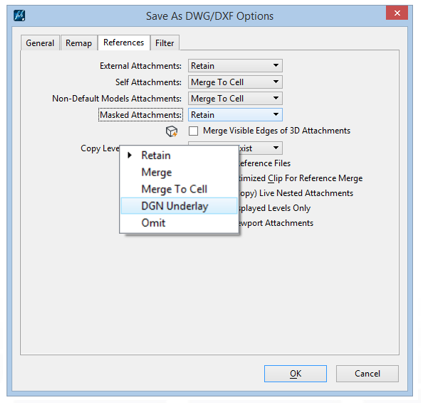Go to the Filter tab
Image resolution: width=421 pixels, height=403 pixels.
point(165,43)
